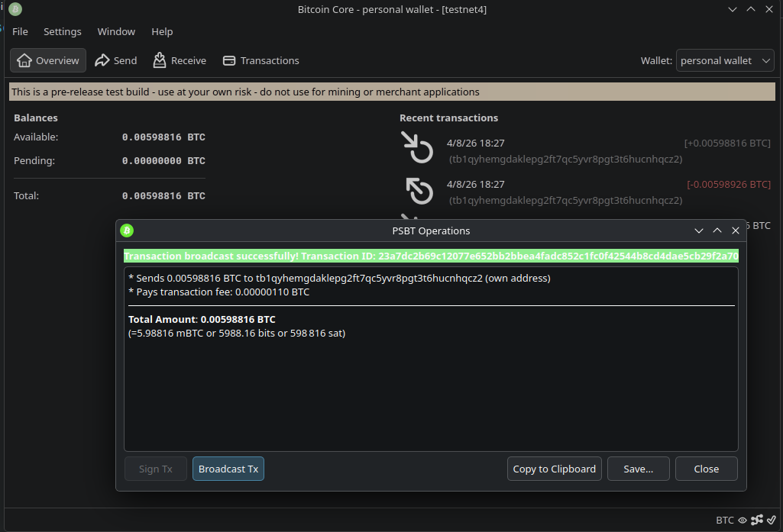Expand the personal wallet selector dropdown

click(725, 60)
